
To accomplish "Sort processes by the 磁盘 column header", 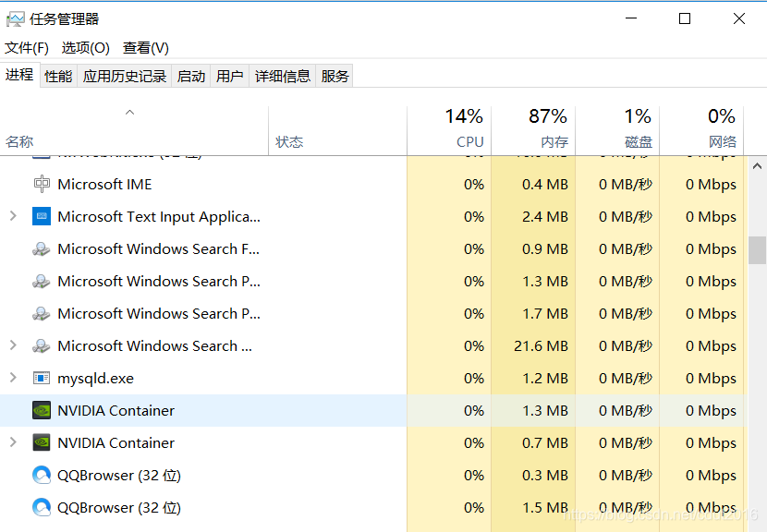I will pos(617,131).
